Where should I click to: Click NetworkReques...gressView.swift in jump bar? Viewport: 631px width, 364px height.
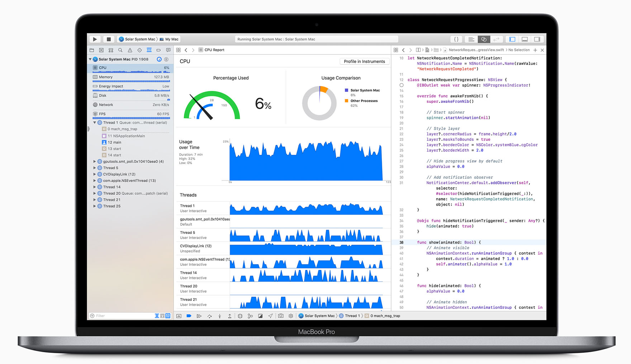474,50
